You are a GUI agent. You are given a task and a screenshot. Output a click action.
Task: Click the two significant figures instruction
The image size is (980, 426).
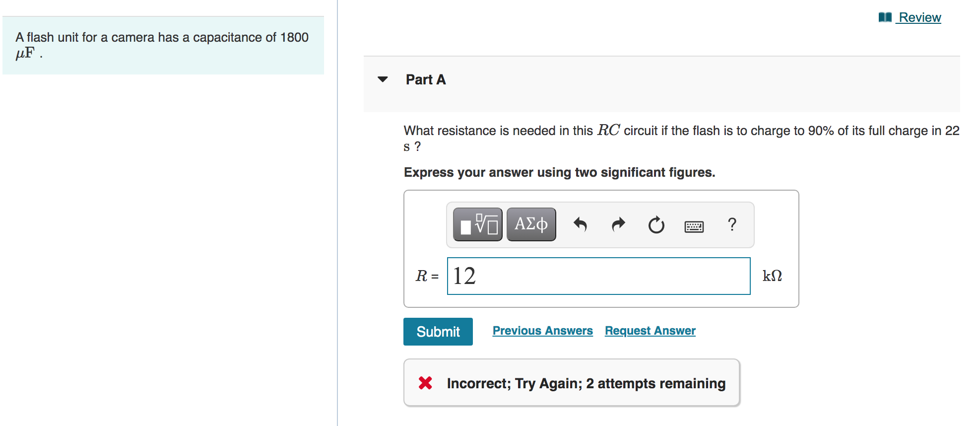tap(559, 172)
